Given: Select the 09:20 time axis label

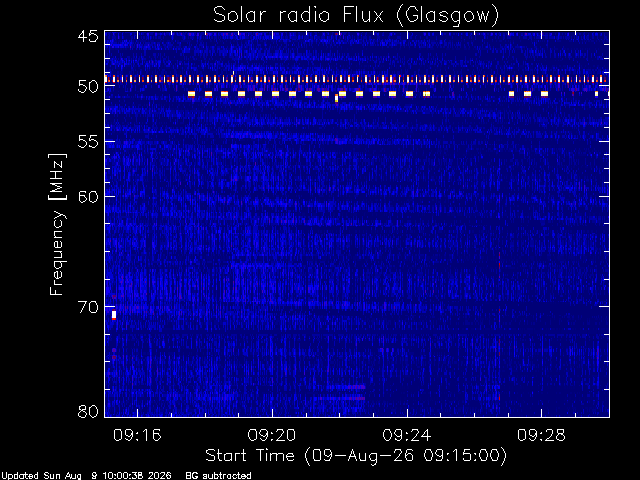Looking at the screenshot, I should (x=272, y=435).
